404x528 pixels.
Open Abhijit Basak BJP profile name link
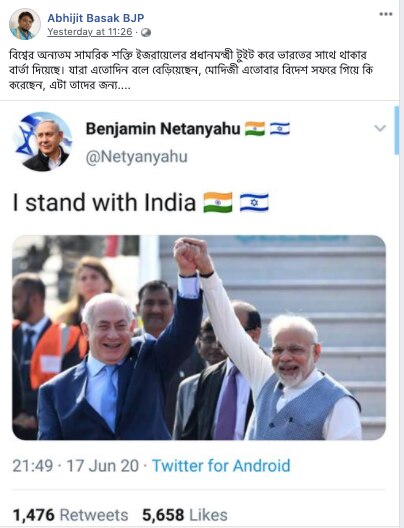pos(96,18)
